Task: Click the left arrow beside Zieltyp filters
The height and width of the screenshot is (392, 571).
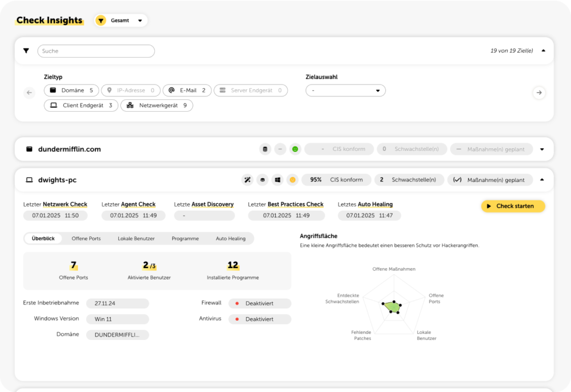Action: click(29, 93)
